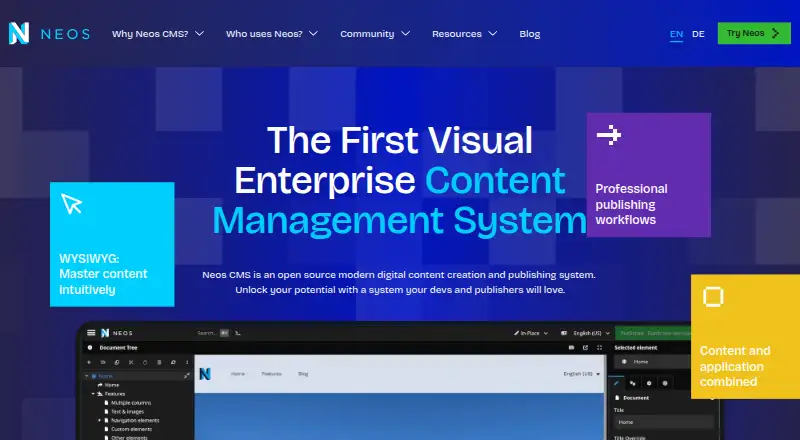The width and height of the screenshot is (800, 440).
Task: Click Features link in previewed page navigation
Action: [271, 374]
